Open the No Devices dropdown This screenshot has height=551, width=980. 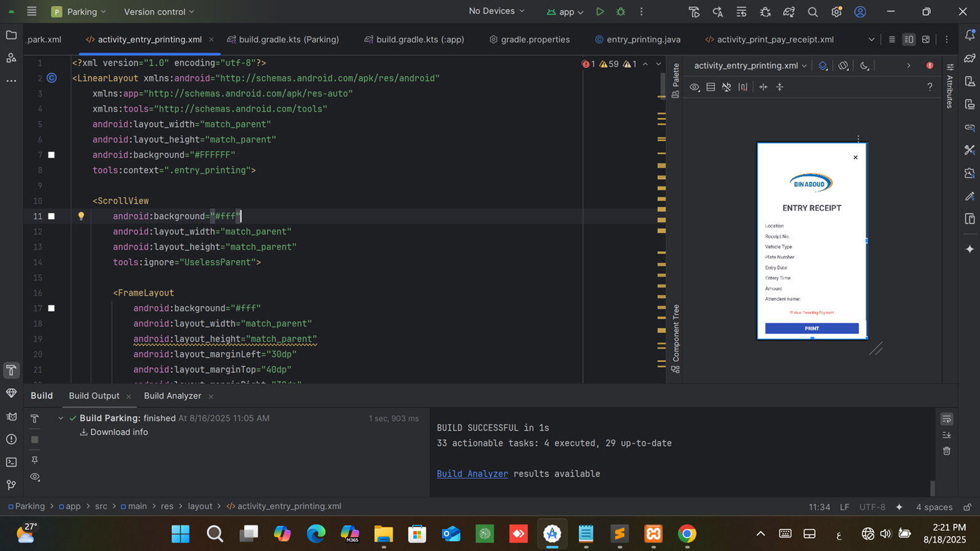(496, 11)
